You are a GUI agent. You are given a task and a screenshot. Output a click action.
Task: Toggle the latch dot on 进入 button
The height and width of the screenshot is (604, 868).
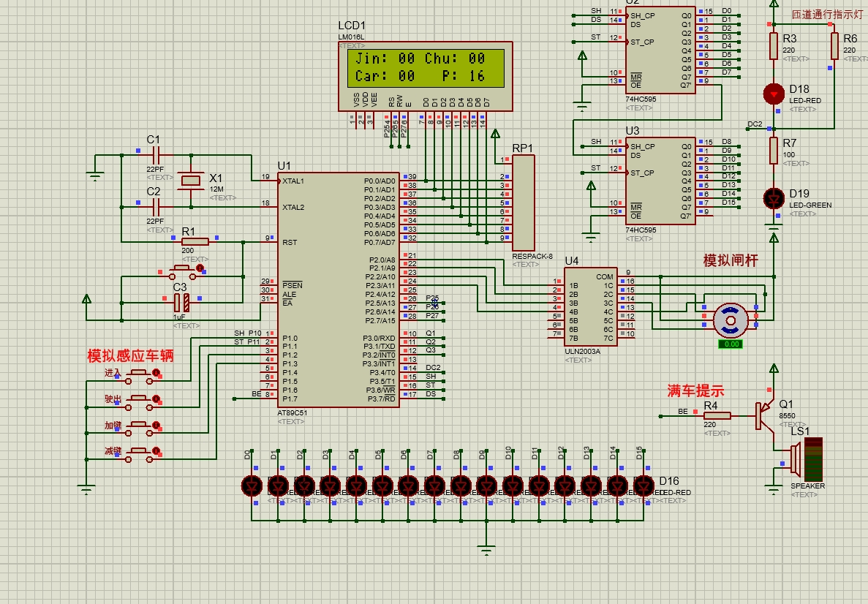pyautogui.click(x=156, y=373)
